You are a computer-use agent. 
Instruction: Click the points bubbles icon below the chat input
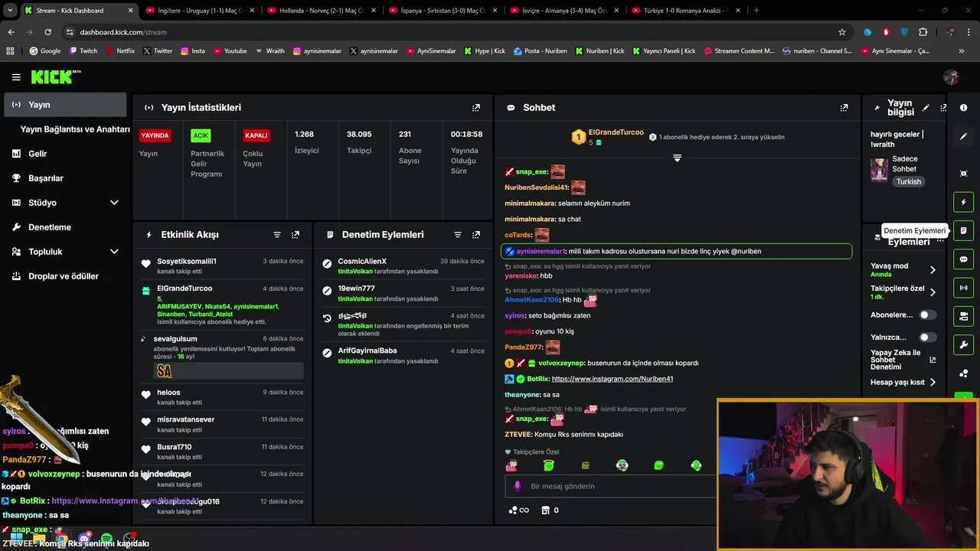(513, 510)
